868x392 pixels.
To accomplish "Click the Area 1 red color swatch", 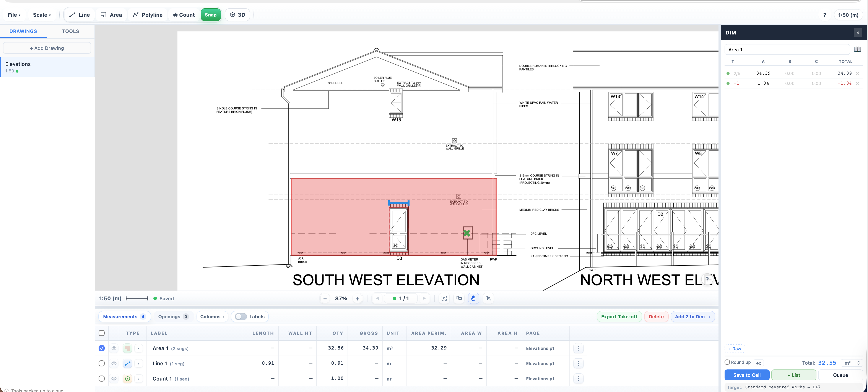I will [127, 348].
